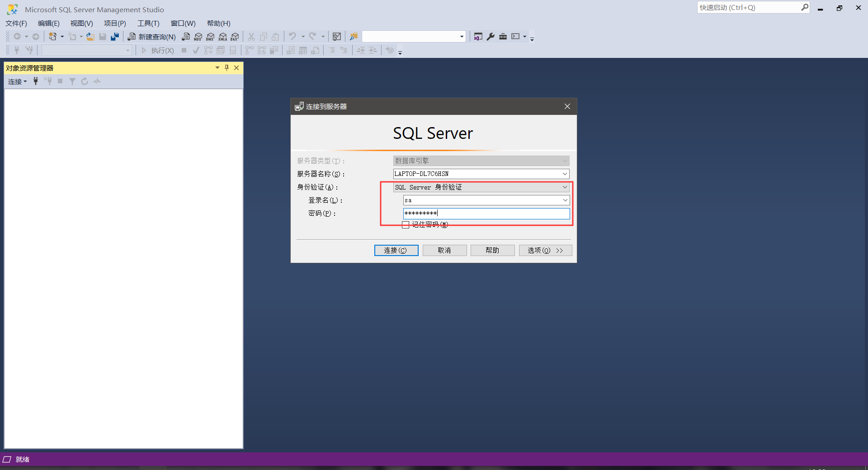Toggle the pin on the Object Explorer panel
Screen dimensions: 868x470
click(x=226, y=67)
